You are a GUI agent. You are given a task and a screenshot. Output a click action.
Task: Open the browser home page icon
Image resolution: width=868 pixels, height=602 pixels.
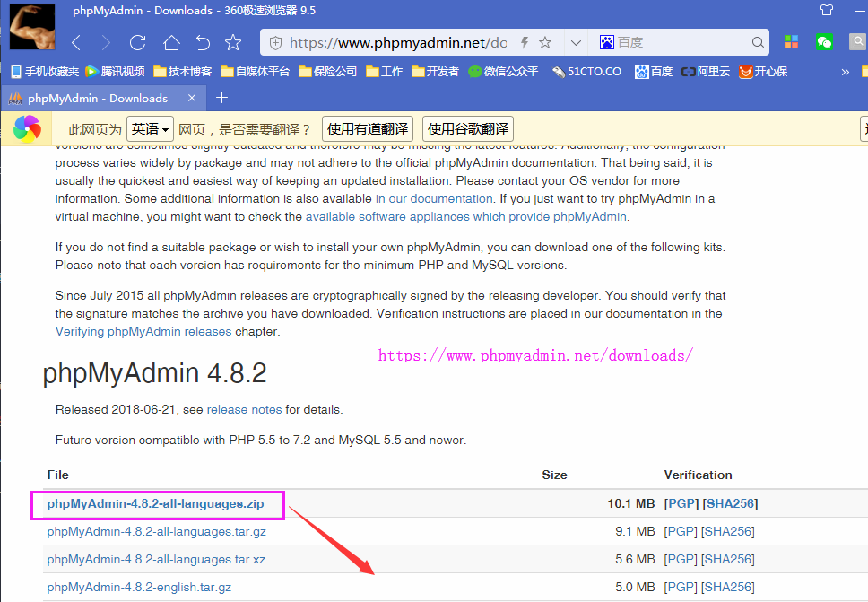(171, 43)
